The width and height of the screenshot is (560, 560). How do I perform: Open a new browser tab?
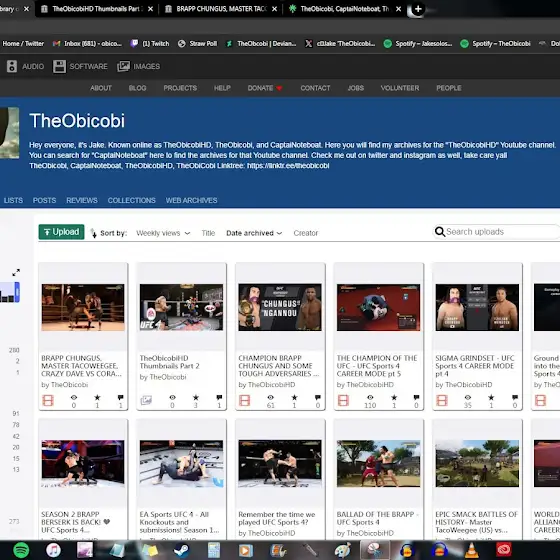418,9
